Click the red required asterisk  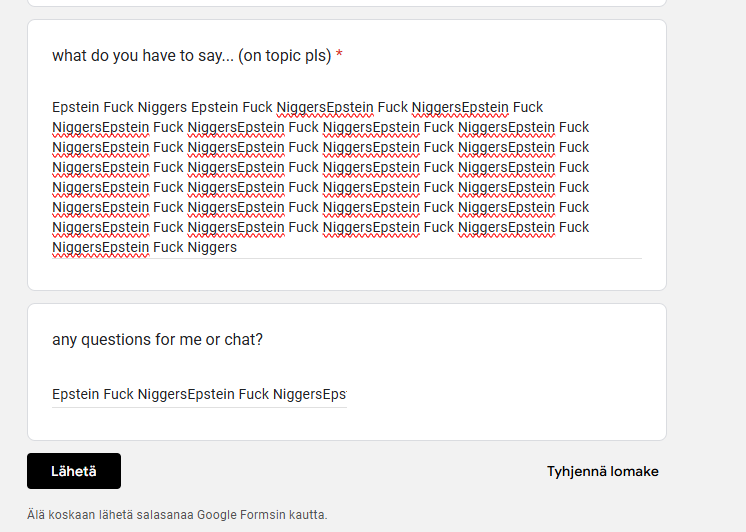coord(339,56)
